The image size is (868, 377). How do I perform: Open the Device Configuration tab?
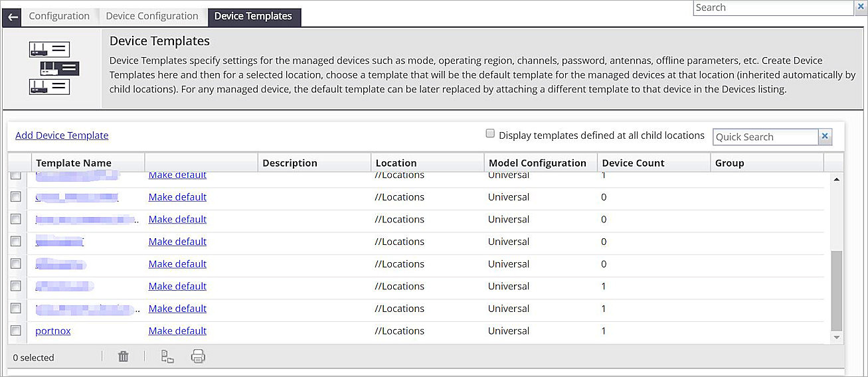(152, 17)
